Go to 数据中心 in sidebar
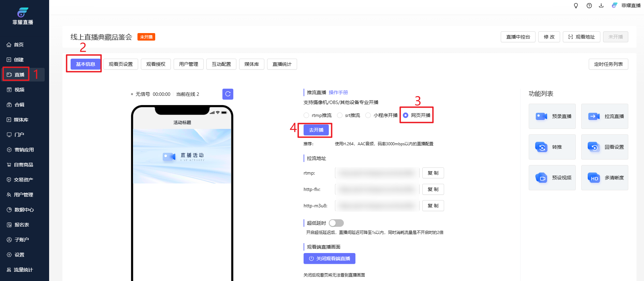 click(x=24, y=210)
